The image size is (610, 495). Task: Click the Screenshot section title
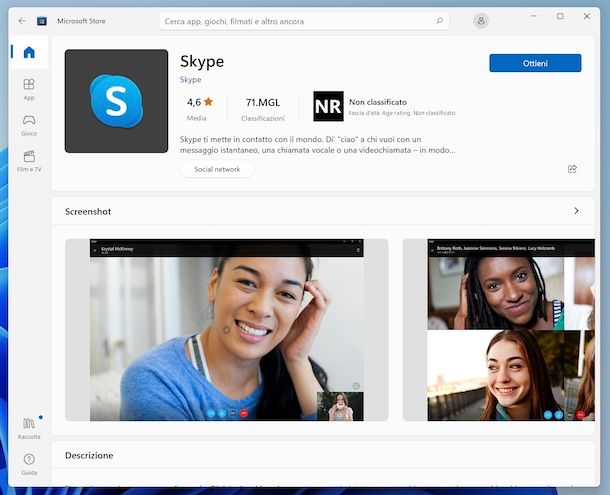[x=88, y=212]
